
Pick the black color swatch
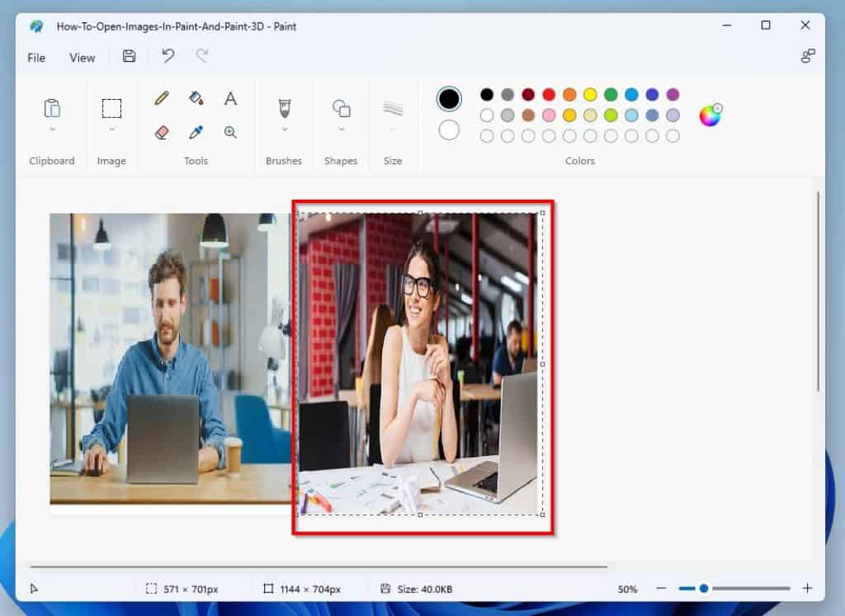pyautogui.click(x=487, y=95)
